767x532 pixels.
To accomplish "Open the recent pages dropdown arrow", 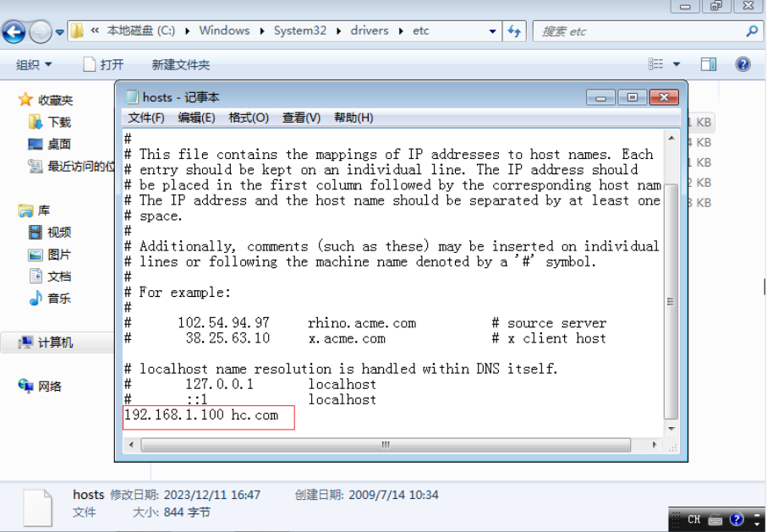I will [60, 32].
